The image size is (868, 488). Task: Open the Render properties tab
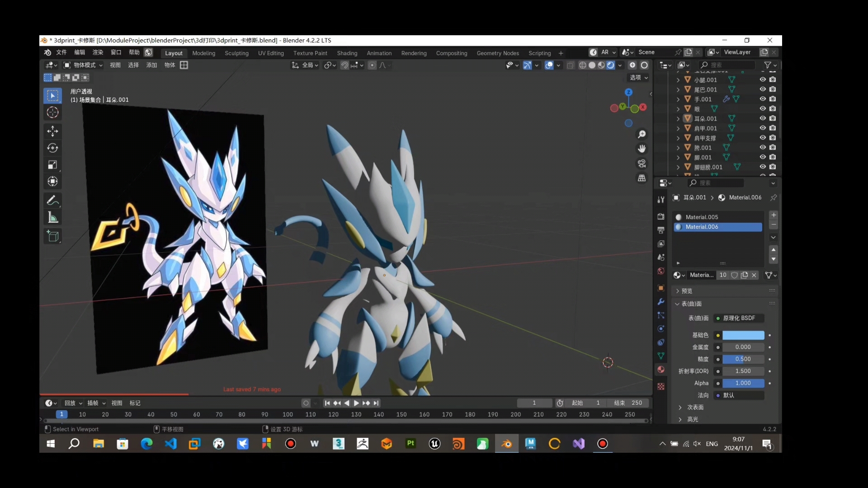pos(661,216)
